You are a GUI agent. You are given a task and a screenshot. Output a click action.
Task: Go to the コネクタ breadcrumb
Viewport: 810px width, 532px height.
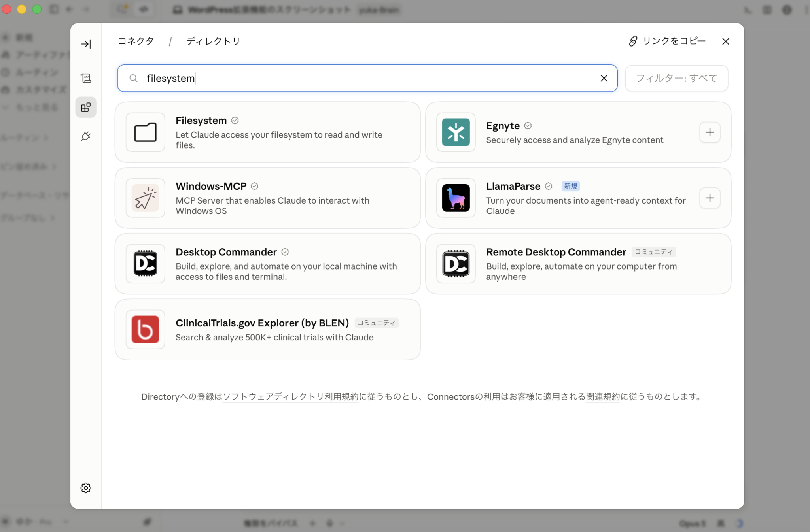tap(136, 41)
